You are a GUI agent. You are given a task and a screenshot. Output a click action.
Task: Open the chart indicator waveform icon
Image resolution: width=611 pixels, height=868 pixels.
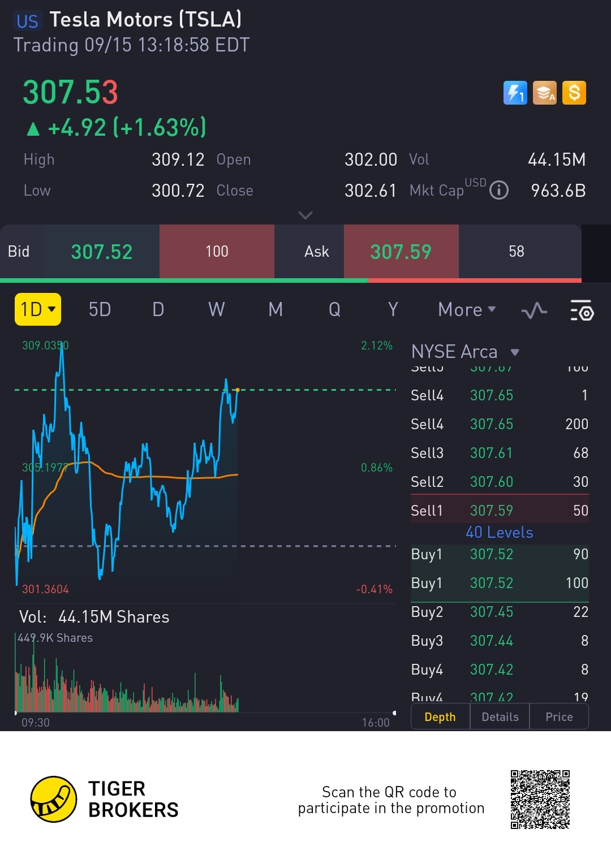click(x=534, y=310)
